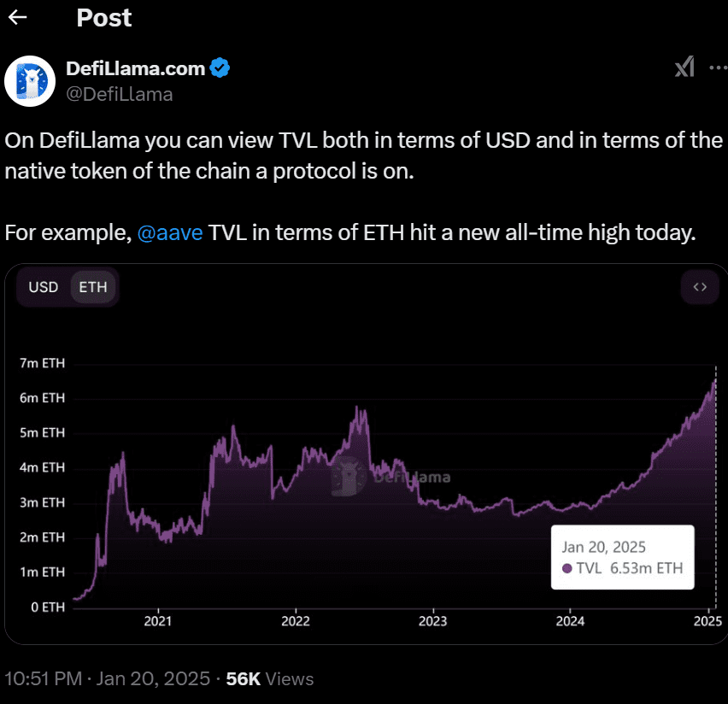Select the ETH denomination toggle
728x704 pixels.
[x=92, y=287]
